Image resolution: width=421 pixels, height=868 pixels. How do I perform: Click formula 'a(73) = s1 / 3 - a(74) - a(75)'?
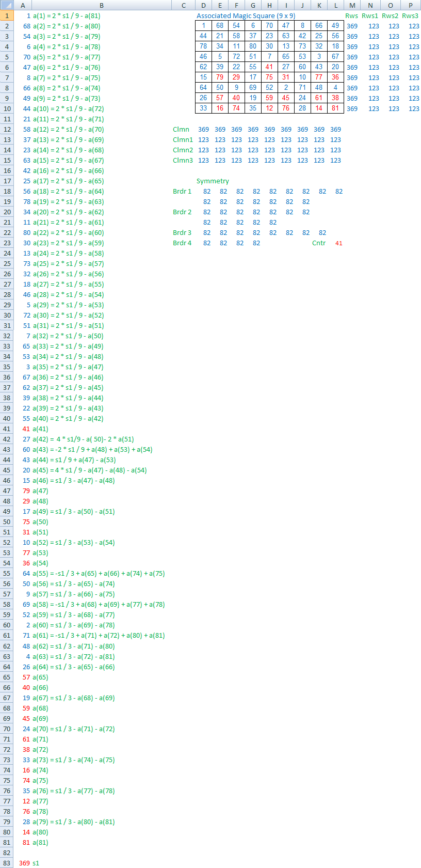[74, 760]
